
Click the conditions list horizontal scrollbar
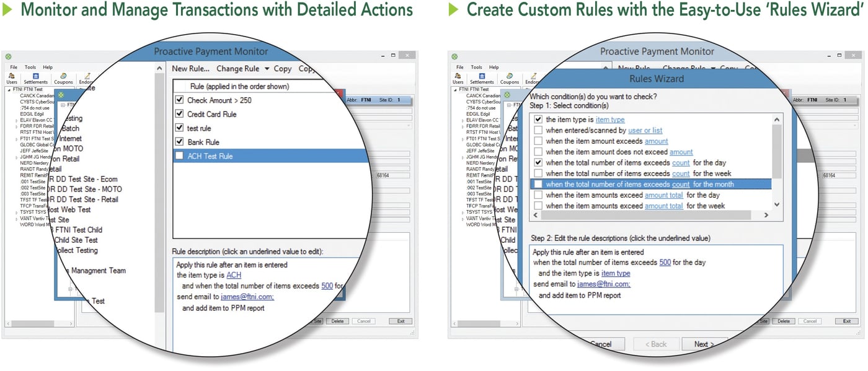click(x=651, y=215)
